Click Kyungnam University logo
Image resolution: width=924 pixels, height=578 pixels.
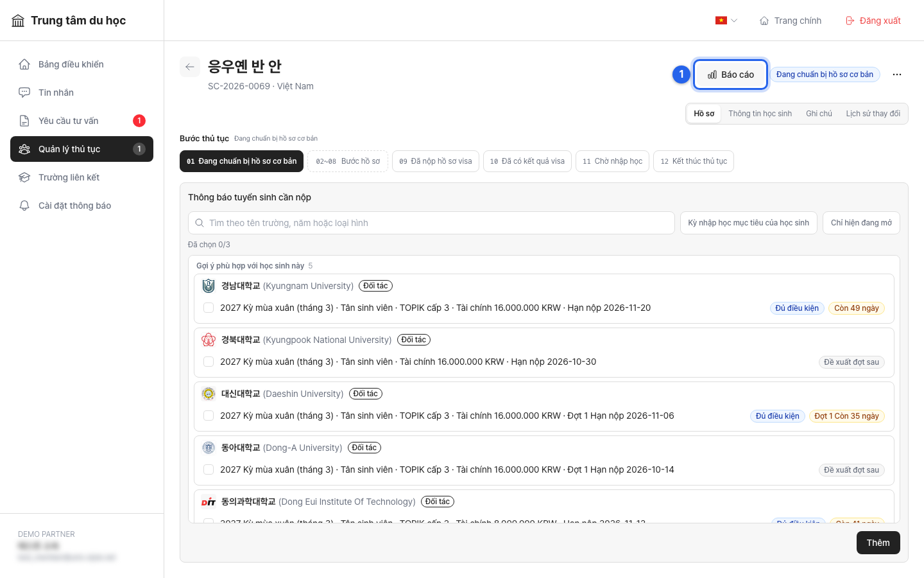(x=209, y=286)
